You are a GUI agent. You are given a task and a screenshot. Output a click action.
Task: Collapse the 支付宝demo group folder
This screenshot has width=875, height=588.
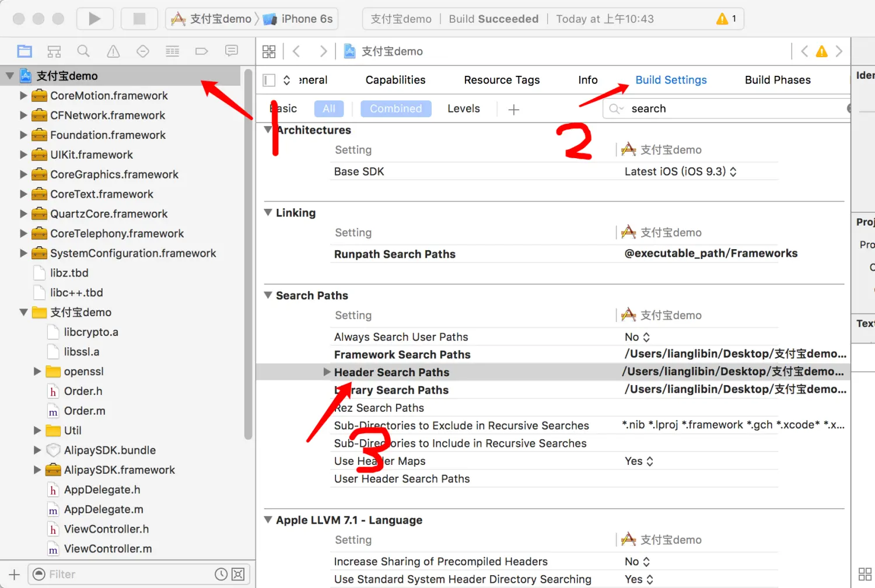[x=23, y=313]
